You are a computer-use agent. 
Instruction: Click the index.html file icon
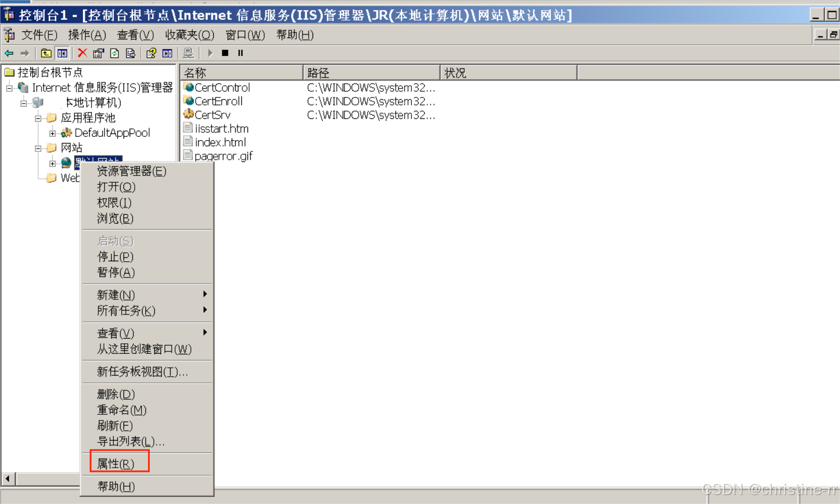[188, 142]
